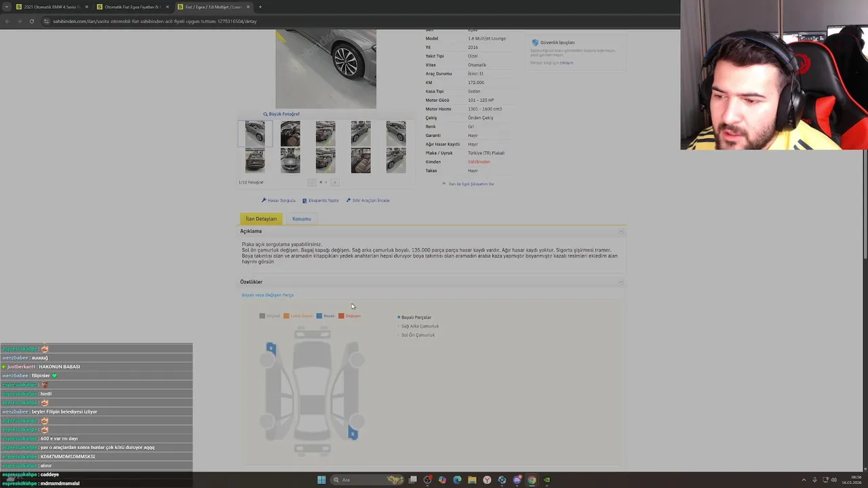This screenshot has width=868, height=488.
Task: Close the 2021 Otomatik BMW 4 Serisi tab
Action: tap(87, 7)
